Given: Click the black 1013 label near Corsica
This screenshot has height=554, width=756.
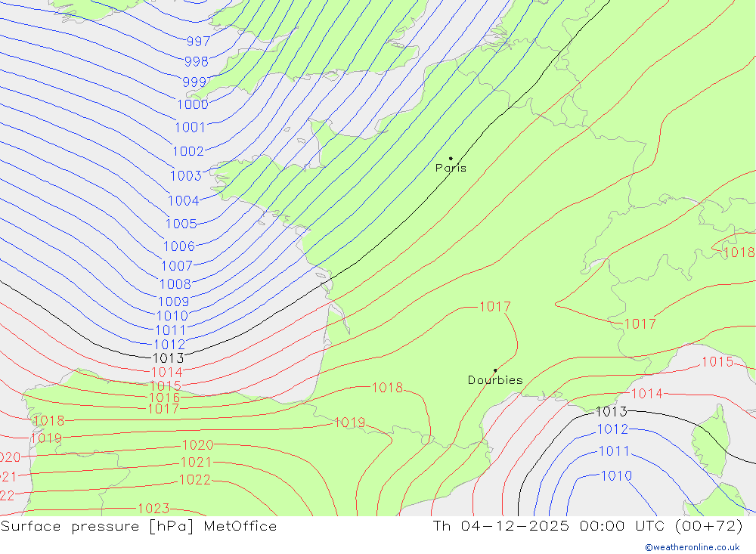Looking at the screenshot, I should 612,412.
